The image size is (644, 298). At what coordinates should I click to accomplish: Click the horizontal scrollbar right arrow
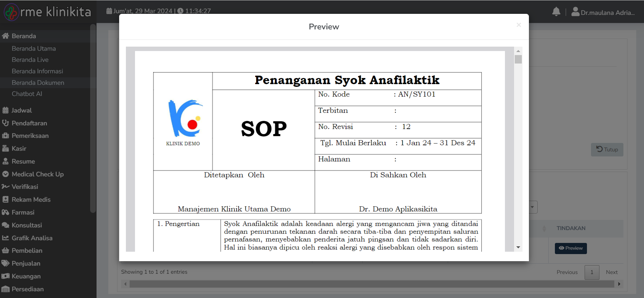(x=619, y=284)
